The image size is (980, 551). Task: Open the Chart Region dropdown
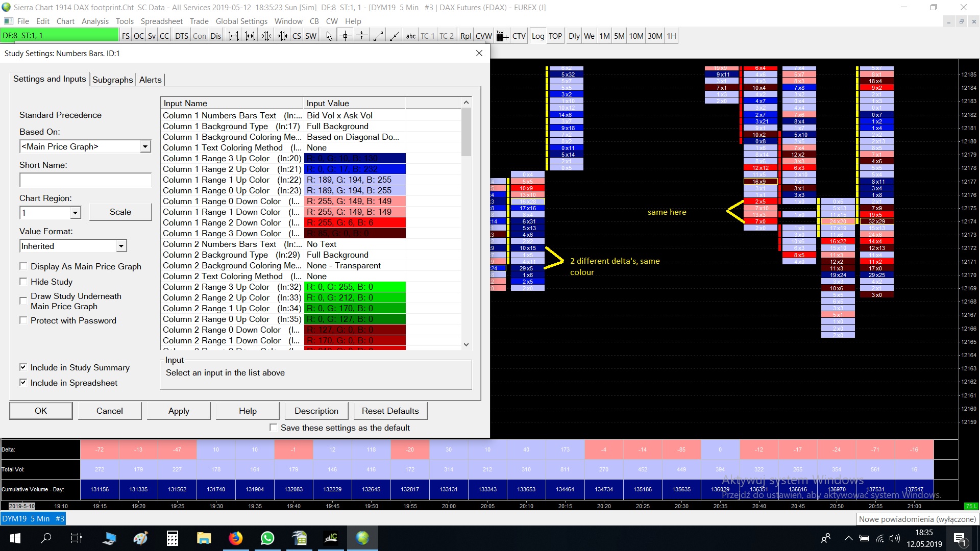(x=75, y=213)
